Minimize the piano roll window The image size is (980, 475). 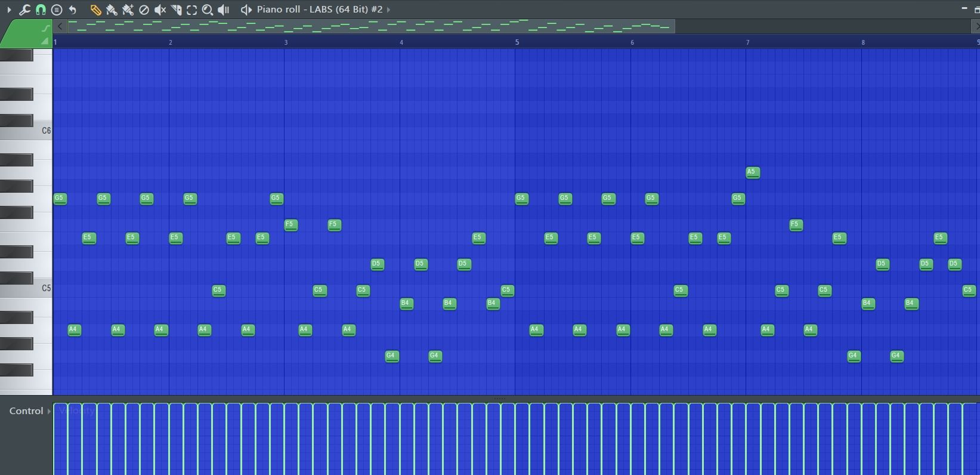click(x=964, y=8)
